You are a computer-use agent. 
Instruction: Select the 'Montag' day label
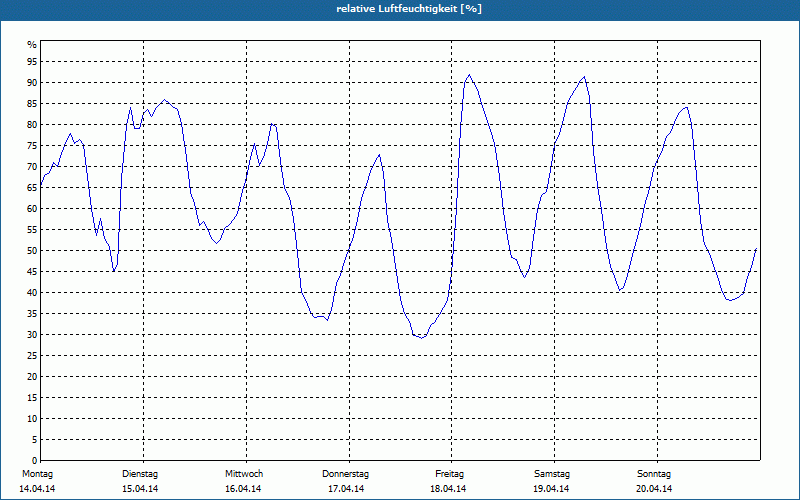click(37, 474)
